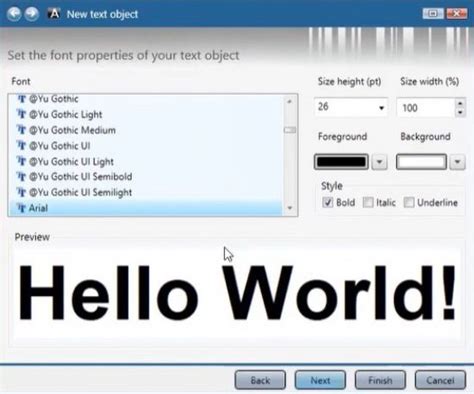Enable the Underline style checkbox
Screen dimensions: 474x394
[x=409, y=202]
